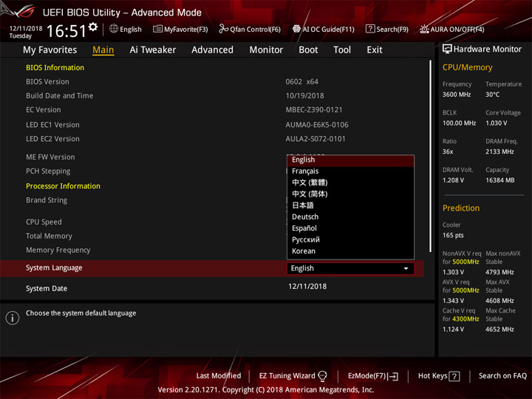Click the Search question mark icon
Screen dimensions: 532x399
coord(370,29)
